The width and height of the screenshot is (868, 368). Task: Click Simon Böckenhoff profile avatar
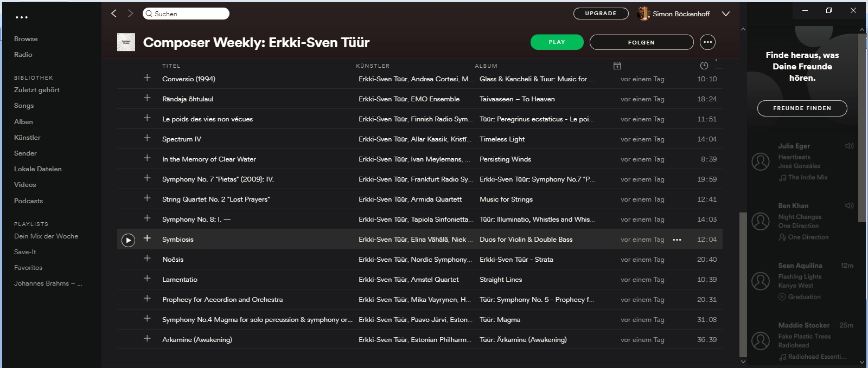643,14
